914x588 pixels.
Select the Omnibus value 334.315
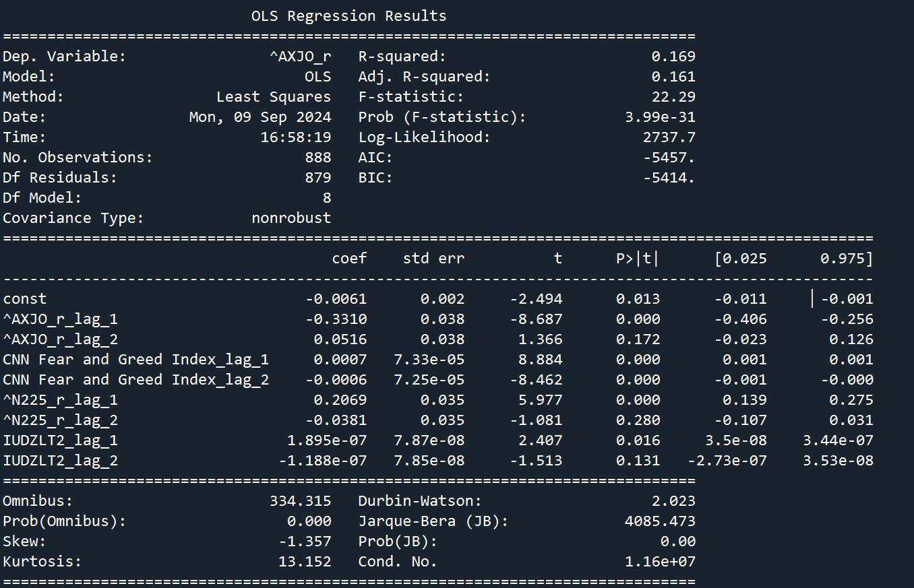pyautogui.click(x=300, y=501)
